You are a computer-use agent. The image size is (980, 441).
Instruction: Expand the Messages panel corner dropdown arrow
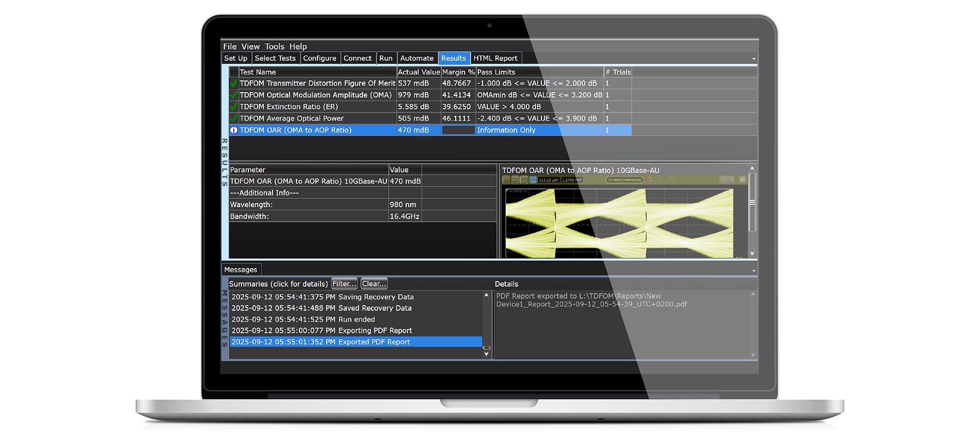[754, 271]
